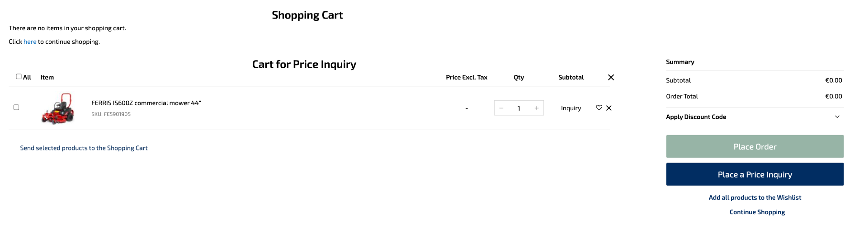This screenshot has width=868, height=229.
Task: Select the FERRIS IS600Z mower checkbox
Action: click(x=16, y=107)
